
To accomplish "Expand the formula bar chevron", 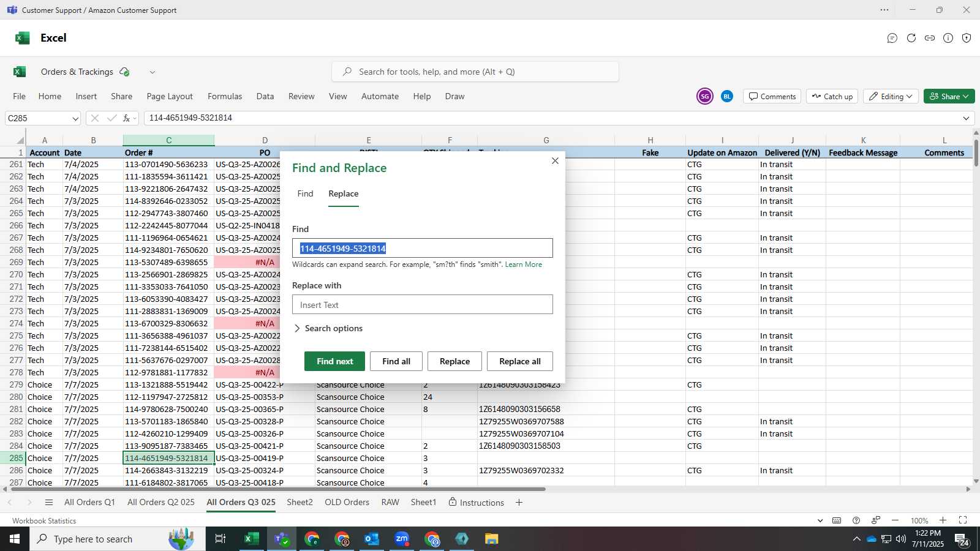I will pos(967,118).
